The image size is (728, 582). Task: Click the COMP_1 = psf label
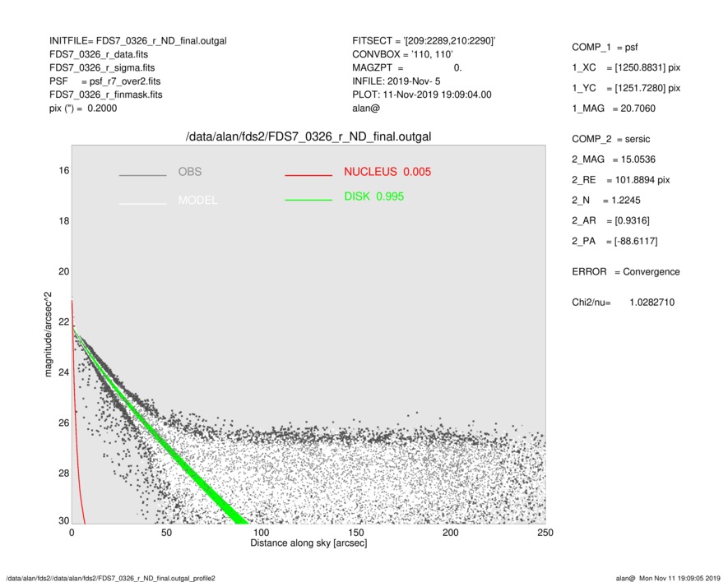click(605, 48)
